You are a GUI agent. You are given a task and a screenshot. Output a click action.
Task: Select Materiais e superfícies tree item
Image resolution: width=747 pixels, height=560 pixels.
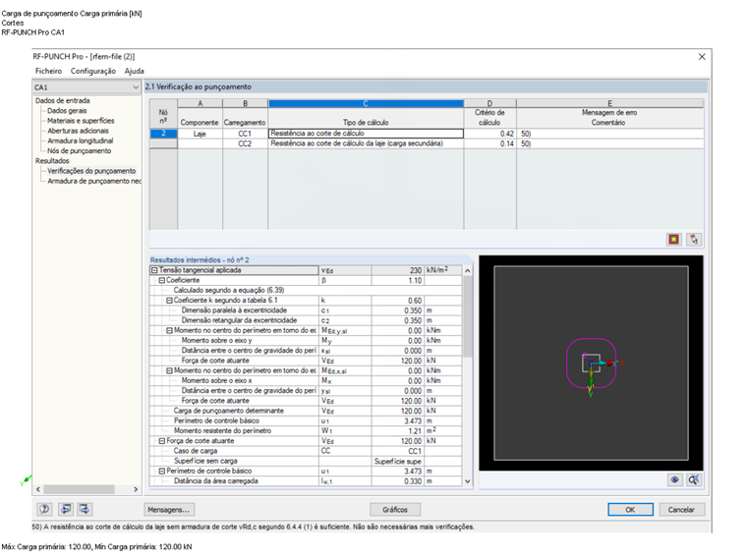pos(81,121)
